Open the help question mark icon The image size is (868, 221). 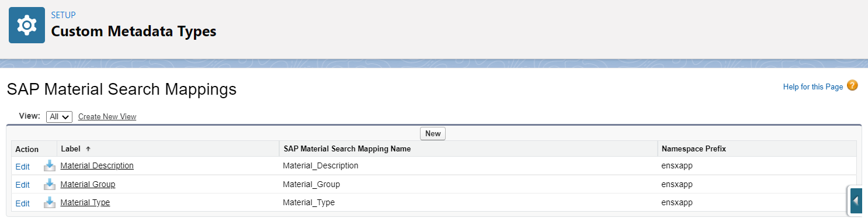point(852,86)
